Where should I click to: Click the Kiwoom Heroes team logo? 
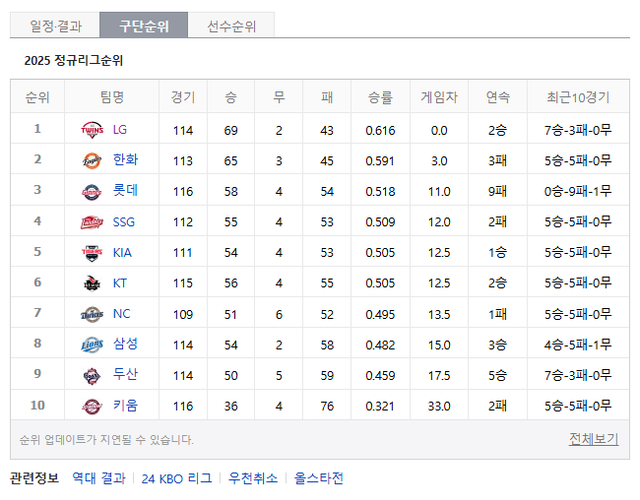tap(92, 406)
